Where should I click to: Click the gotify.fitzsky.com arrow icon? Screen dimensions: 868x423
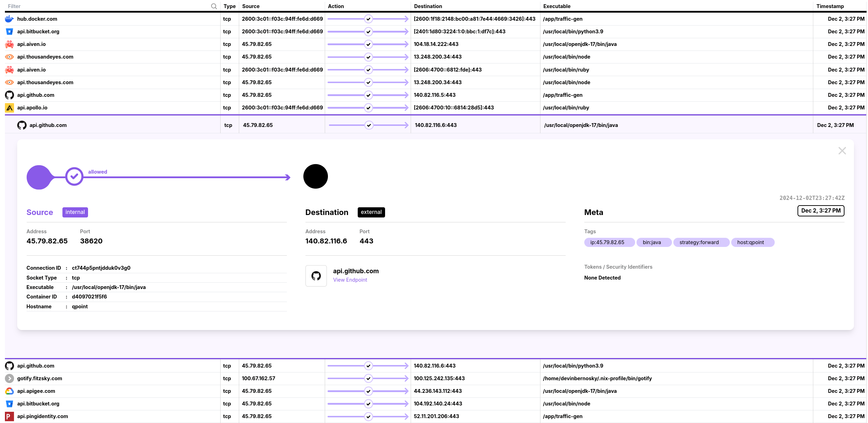[x=9, y=378]
